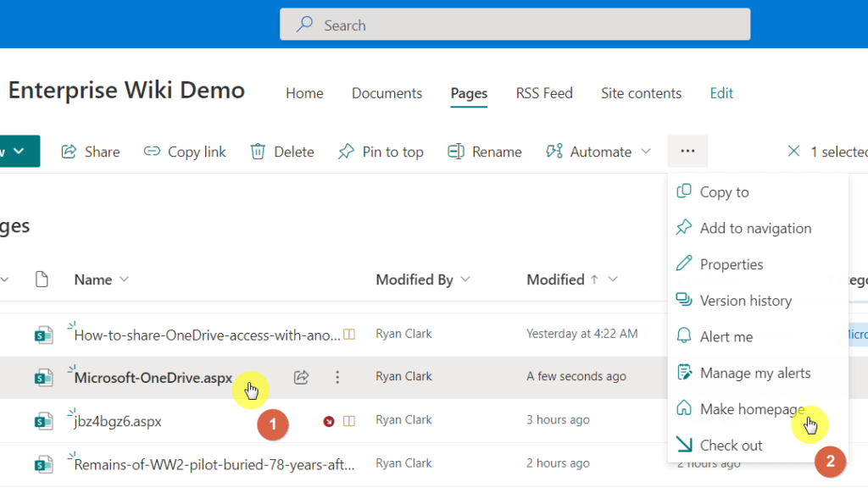868x493 pixels.
Task: Choose Manage my alerts menu item
Action: coord(758,373)
